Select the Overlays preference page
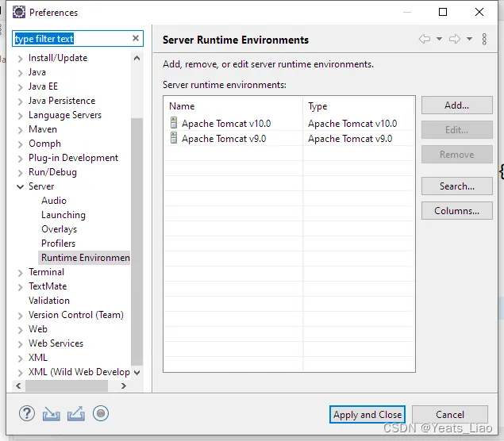The width and height of the screenshot is (504, 441). click(60, 229)
